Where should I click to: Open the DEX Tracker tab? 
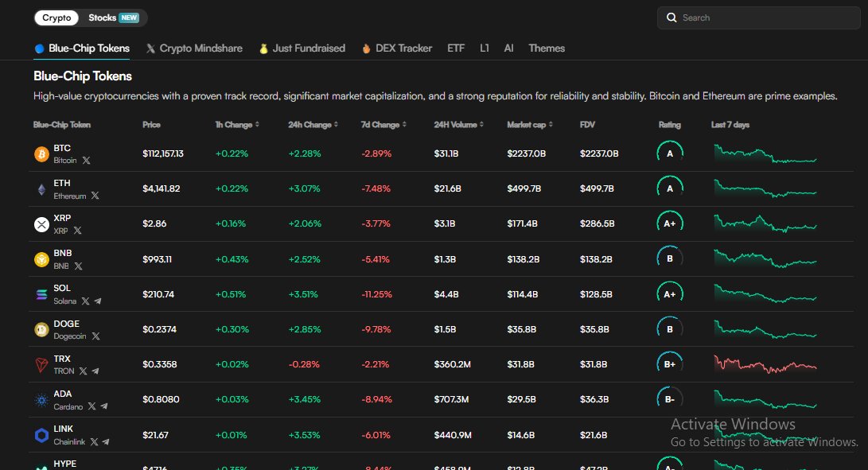click(x=397, y=49)
